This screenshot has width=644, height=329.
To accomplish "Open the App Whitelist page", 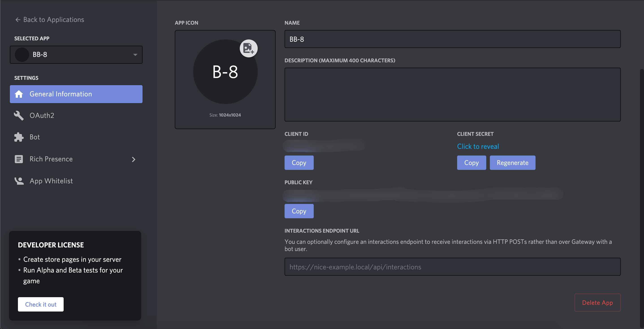I will 76,181.
